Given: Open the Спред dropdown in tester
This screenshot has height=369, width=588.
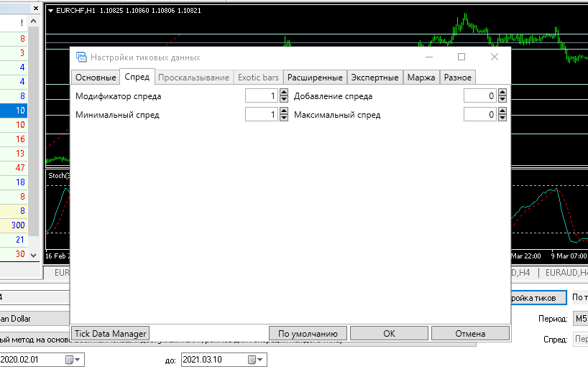Looking at the screenshot, I should (x=580, y=339).
